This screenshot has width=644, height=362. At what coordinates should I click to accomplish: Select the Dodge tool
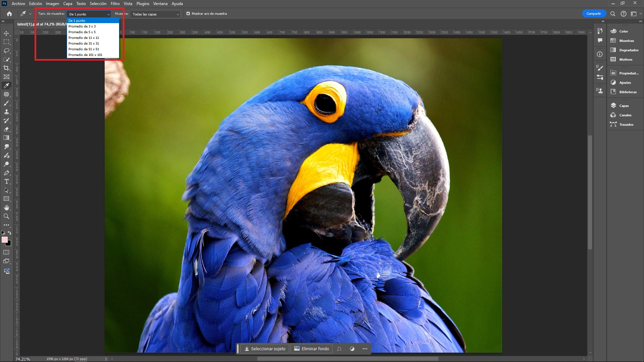pos(6,164)
